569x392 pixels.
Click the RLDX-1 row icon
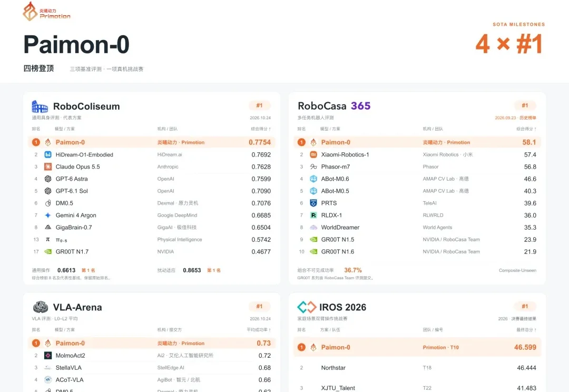click(x=313, y=215)
